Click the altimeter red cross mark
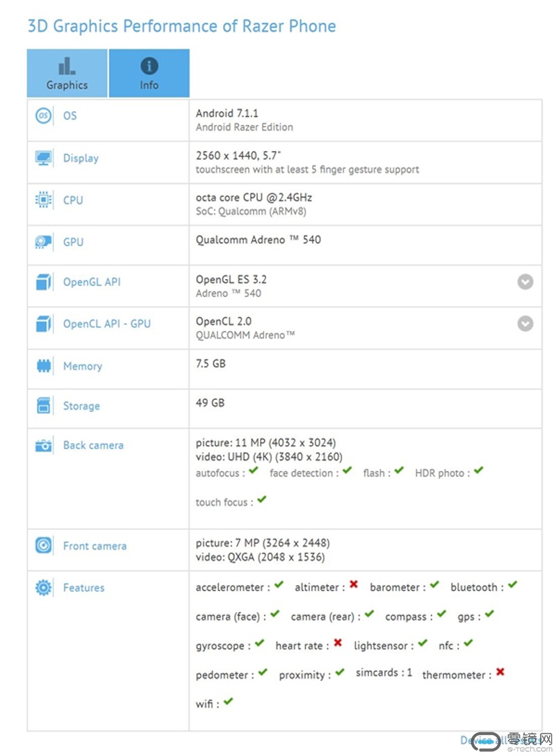 pyautogui.click(x=354, y=585)
